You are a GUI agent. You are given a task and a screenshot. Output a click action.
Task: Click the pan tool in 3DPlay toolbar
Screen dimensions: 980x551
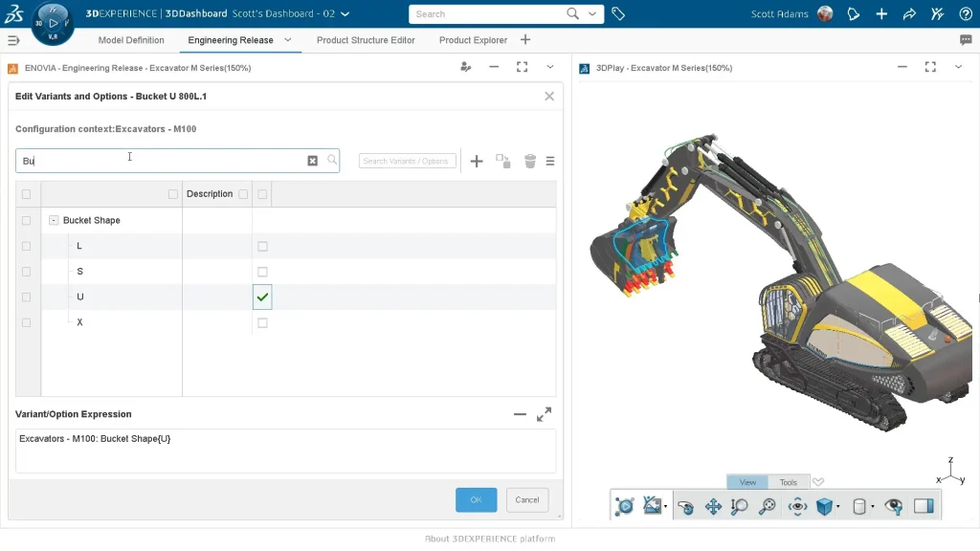713,507
